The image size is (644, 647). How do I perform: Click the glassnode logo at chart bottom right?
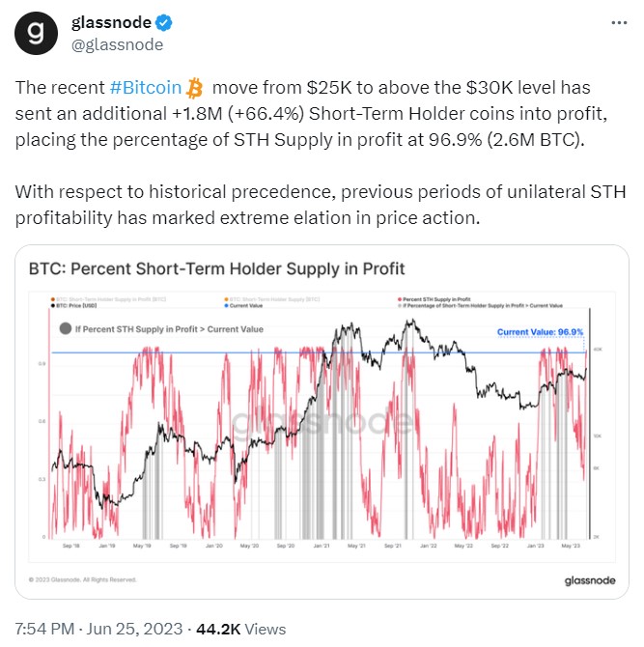pos(590,580)
